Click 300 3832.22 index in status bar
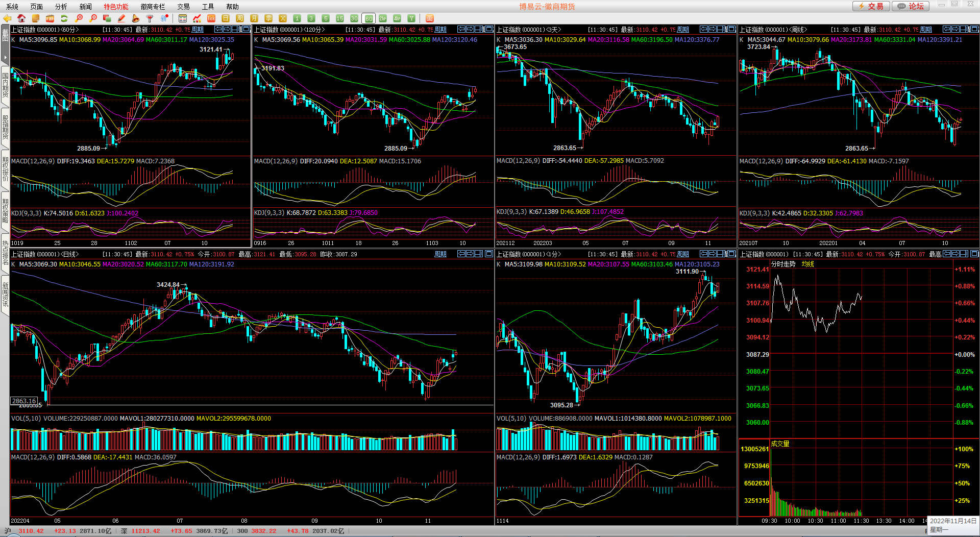Viewport: 980px width, 537px height. (x=257, y=531)
